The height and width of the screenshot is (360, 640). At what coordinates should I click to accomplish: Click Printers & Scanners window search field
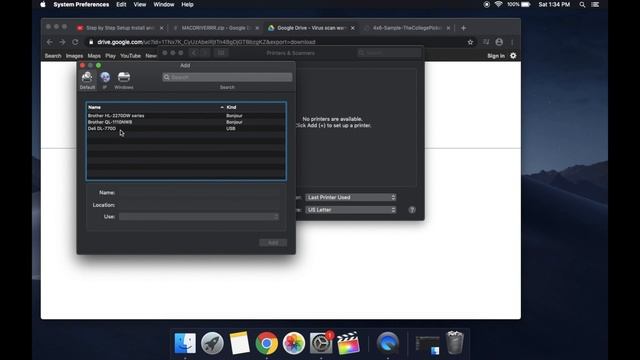point(389,53)
